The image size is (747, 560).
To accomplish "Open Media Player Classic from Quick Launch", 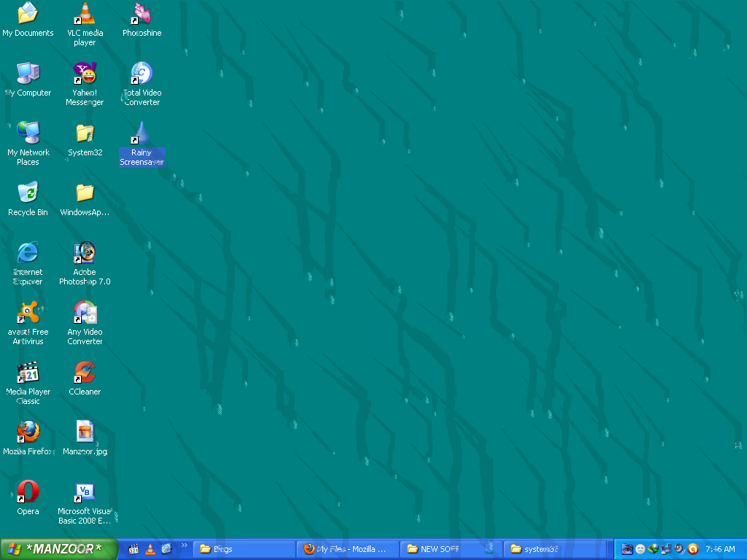I will tap(133, 549).
